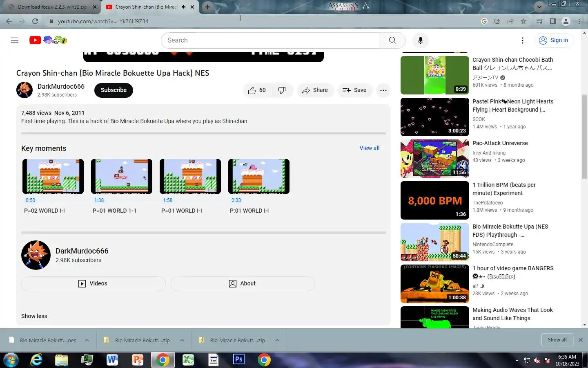The height and width of the screenshot is (368, 588).
Task: Jump to key moment at 1:38
Action: coord(122,177)
